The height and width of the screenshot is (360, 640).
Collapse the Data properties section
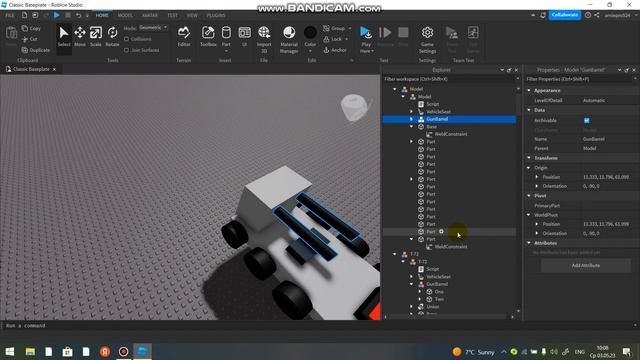(529, 110)
